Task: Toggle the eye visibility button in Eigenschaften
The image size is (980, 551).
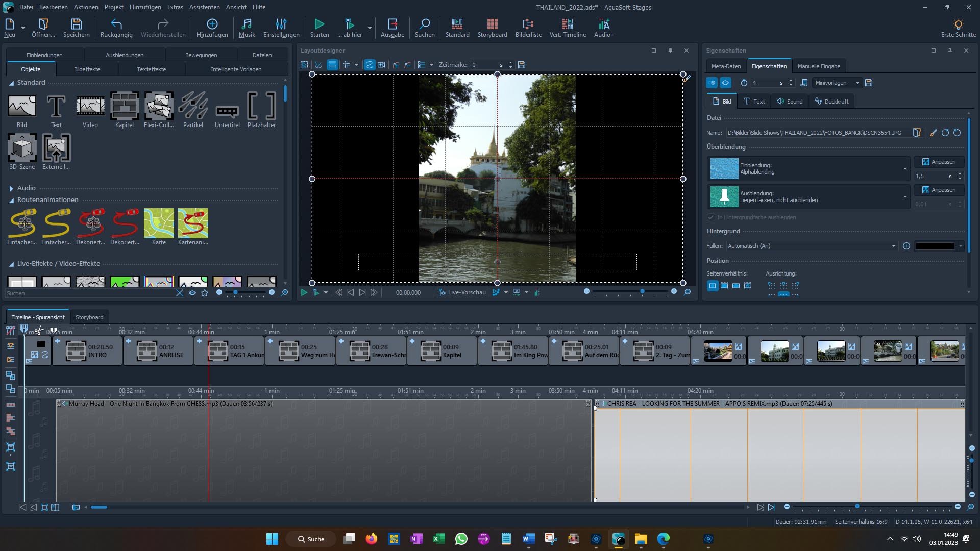Action: click(725, 83)
